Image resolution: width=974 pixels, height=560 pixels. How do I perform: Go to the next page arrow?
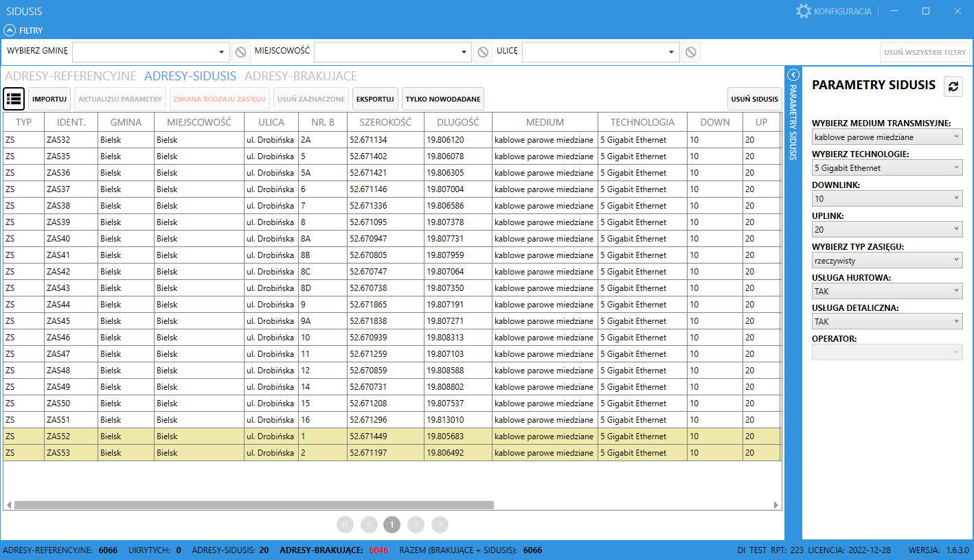pyautogui.click(x=416, y=525)
